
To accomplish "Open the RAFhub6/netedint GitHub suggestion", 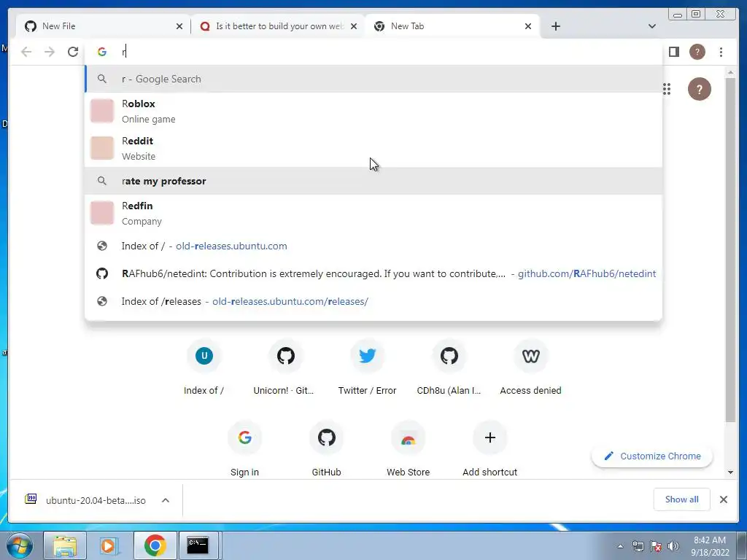I will point(373,274).
